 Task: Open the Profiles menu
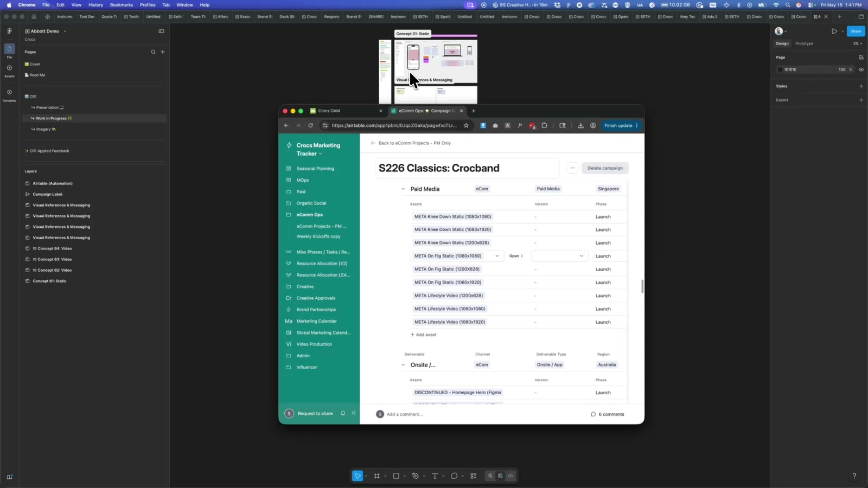pos(148,5)
